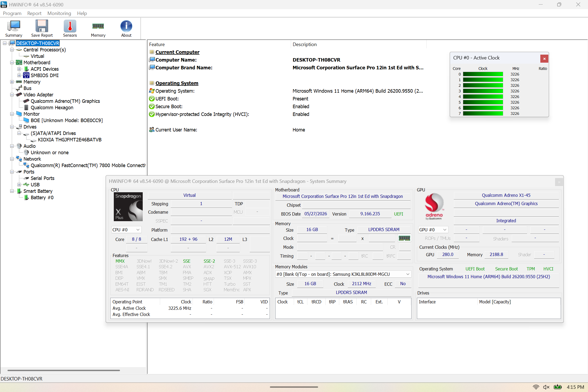Expand the USB tree node
The width and height of the screenshot is (588, 392).
coord(19,184)
